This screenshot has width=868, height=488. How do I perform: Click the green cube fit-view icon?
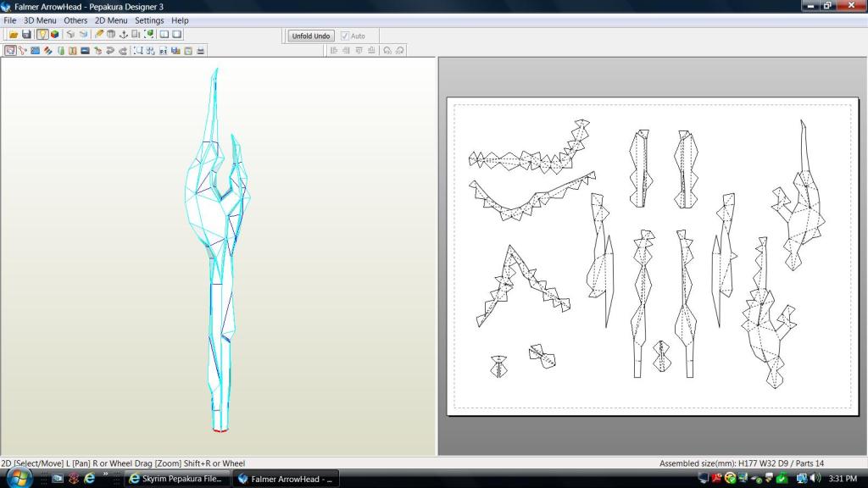[x=149, y=34]
